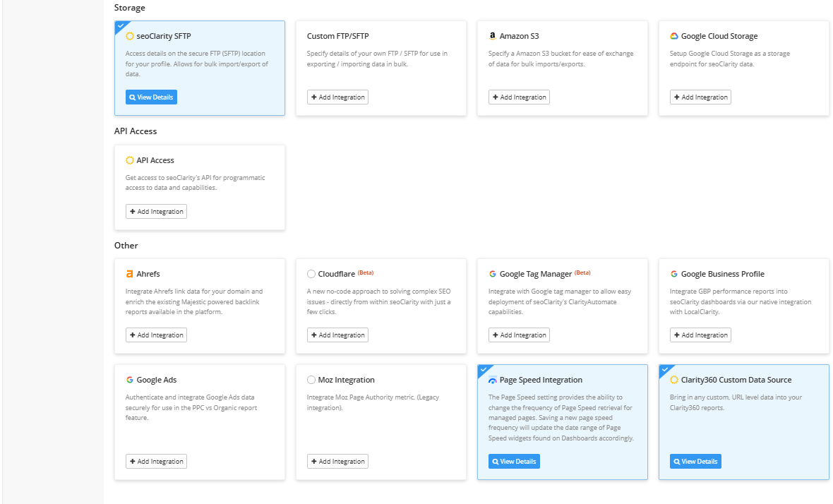Add Integration for Google Business Profile

pyautogui.click(x=700, y=335)
